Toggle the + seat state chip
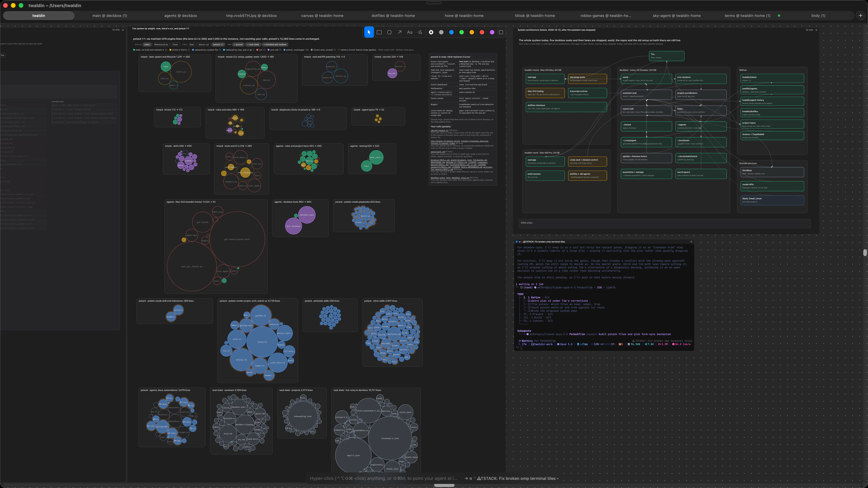 [253, 44]
